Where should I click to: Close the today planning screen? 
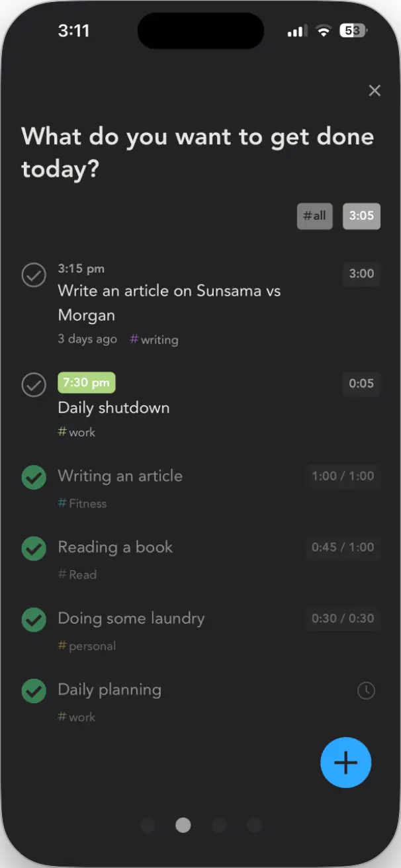tap(375, 91)
